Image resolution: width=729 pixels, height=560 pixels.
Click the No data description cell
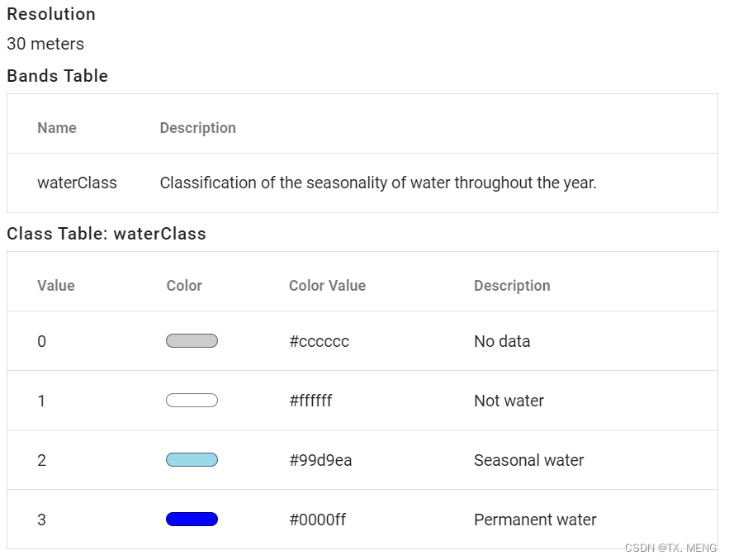coord(502,341)
